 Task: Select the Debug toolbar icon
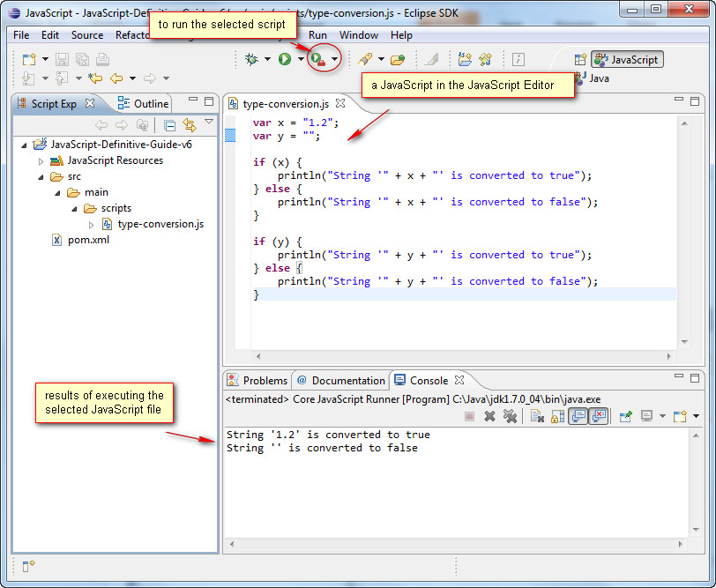point(251,59)
